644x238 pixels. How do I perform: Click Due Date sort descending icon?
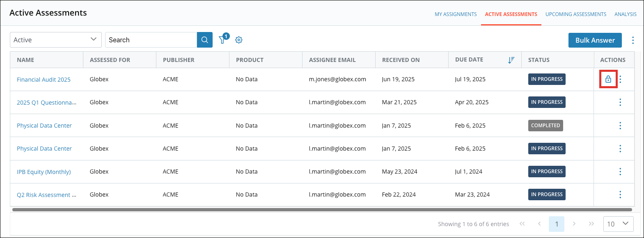tap(511, 60)
